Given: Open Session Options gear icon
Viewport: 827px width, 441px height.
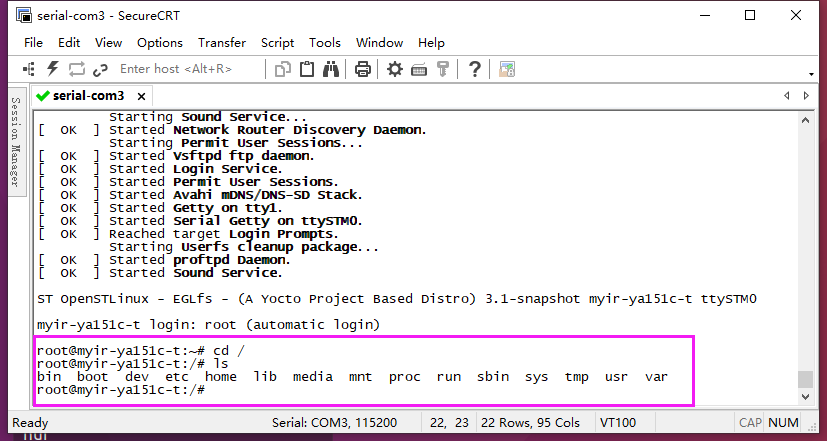Looking at the screenshot, I should click(x=395, y=69).
